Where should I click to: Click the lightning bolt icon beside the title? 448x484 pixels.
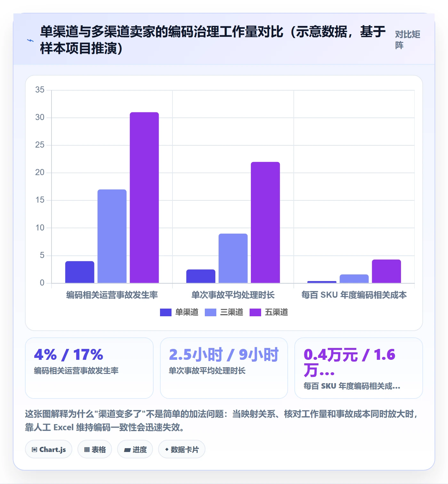(30, 40)
